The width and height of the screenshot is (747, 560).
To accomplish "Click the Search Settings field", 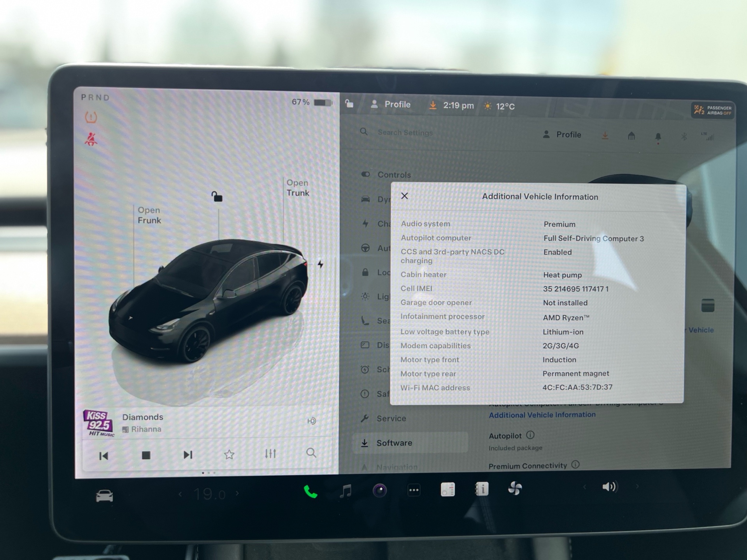I will pyautogui.click(x=405, y=133).
